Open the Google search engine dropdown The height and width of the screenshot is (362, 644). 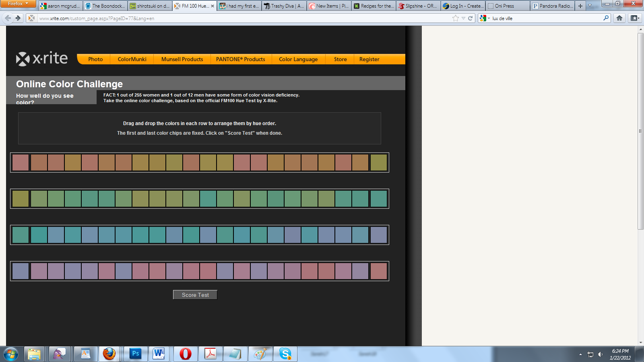486,18
